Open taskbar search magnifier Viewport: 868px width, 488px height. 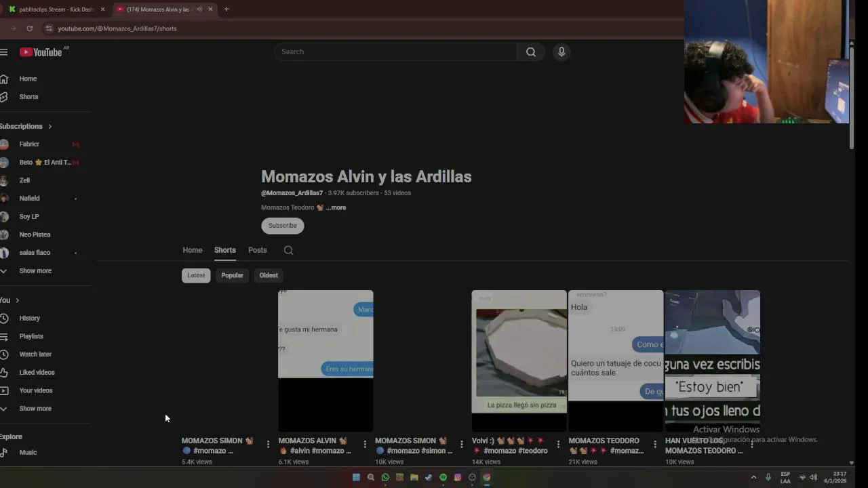coord(371,477)
